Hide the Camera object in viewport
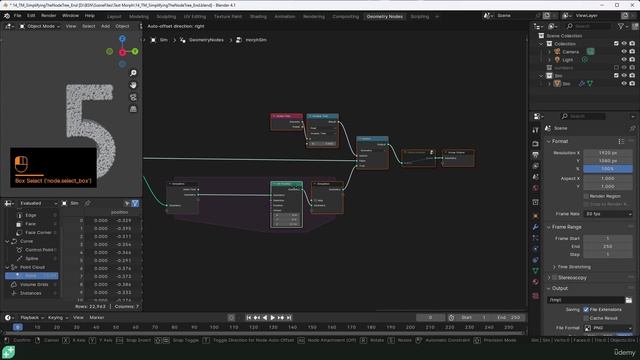The image size is (640, 360). (624, 52)
